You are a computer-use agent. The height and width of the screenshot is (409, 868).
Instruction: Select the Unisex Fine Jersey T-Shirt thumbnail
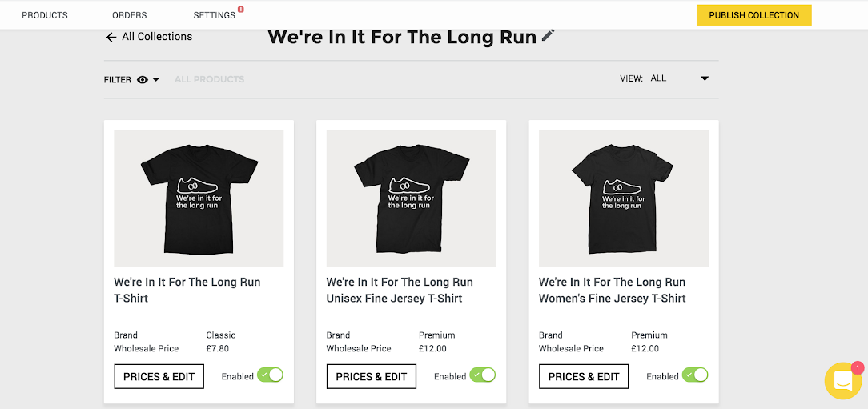[x=411, y=198]
